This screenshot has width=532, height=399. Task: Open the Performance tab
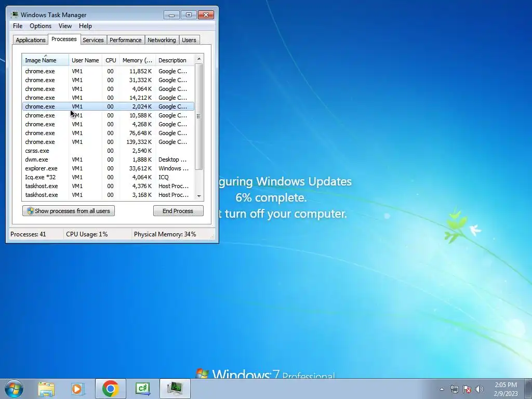click(125, 39)
